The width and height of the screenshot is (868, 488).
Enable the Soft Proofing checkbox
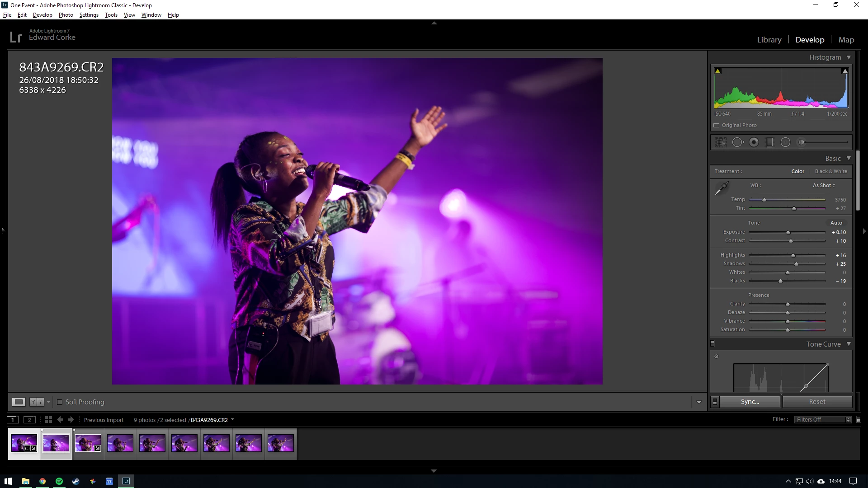pyautogui.click(x=59, y=402)
